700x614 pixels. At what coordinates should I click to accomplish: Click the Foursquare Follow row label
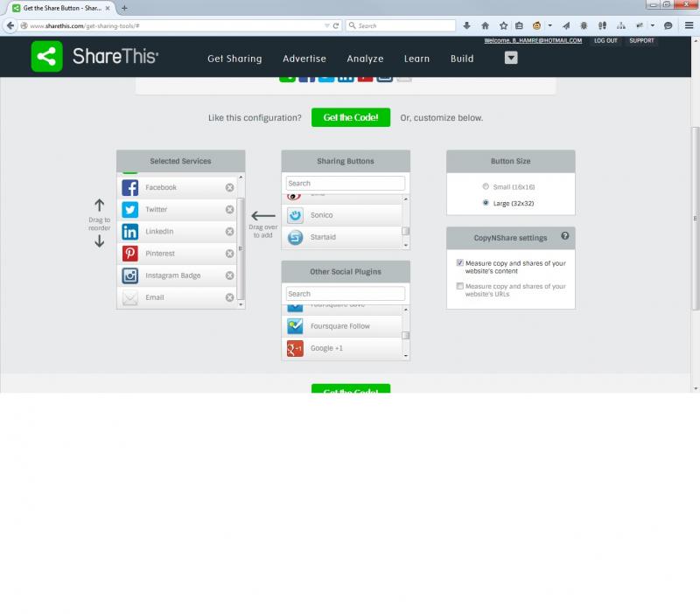[x=340, y=326]
